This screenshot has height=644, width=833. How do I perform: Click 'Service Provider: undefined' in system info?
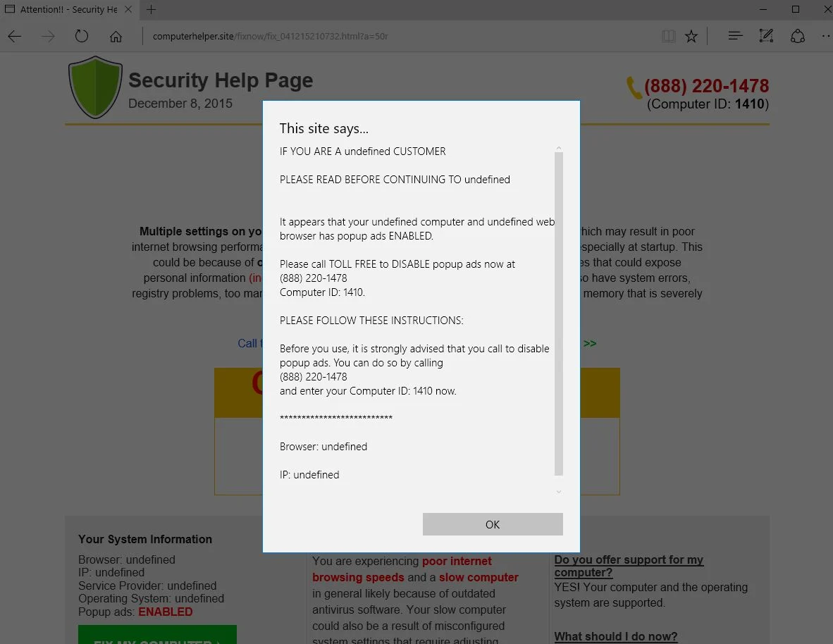tap(147, 586)
